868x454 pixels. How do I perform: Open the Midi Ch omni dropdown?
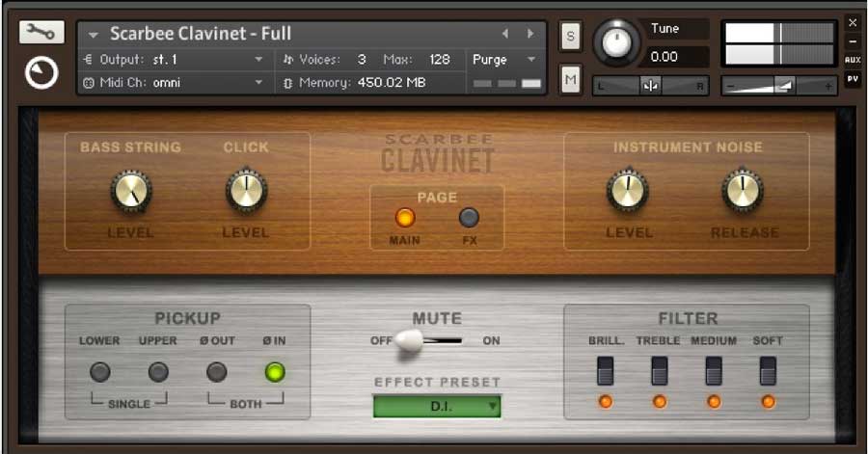[x=177, y=82]
